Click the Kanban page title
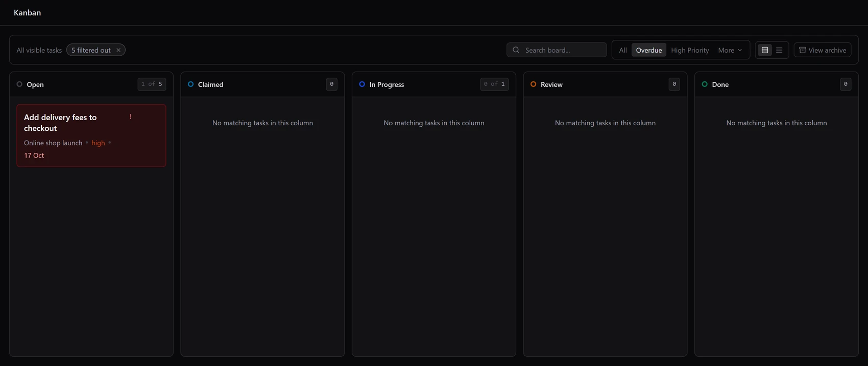The width and height of the screenshot is (868, 366). point(28,13)
